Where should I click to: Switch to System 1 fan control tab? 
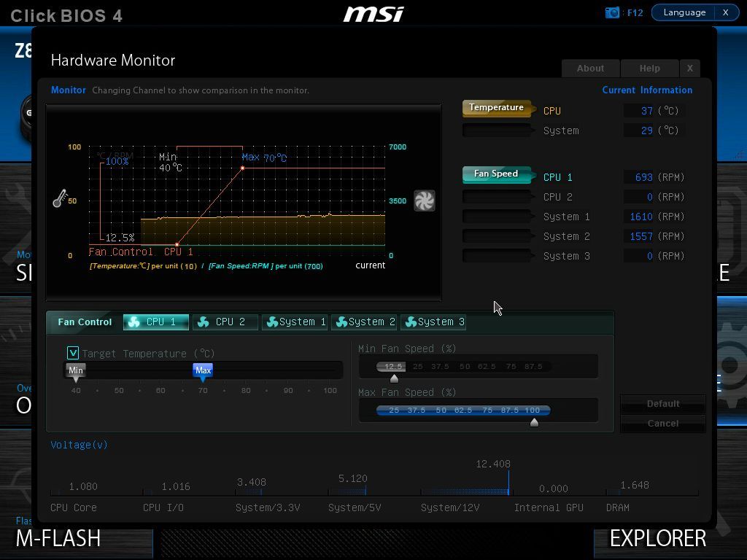[295, 322]
